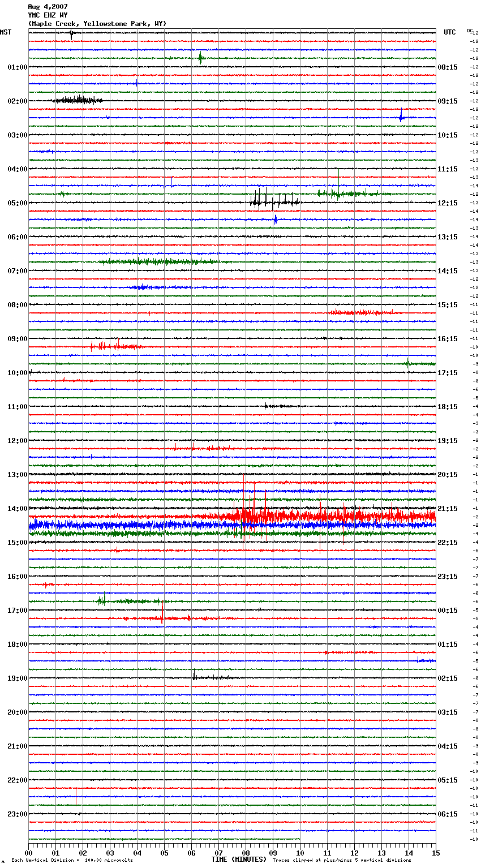Select the '02:00' MST time label
Image resolution: width=481 pixels, height=868 pixels.
(x=18, y=101)
